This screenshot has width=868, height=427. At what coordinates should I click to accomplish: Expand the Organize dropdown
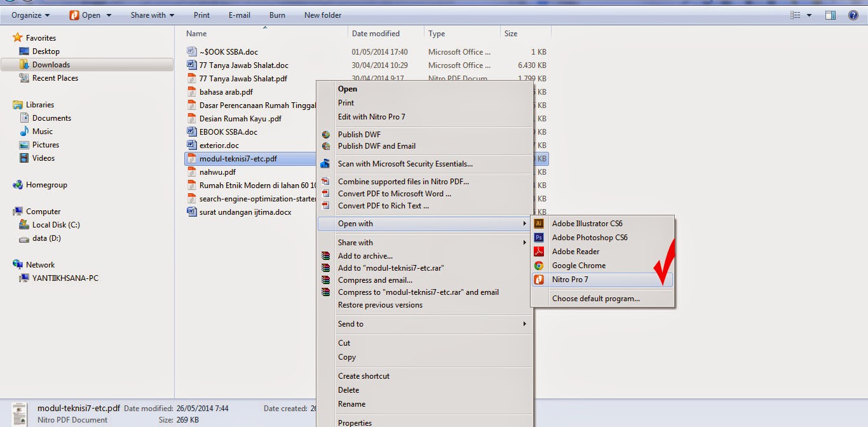click(x=27, y=14)
